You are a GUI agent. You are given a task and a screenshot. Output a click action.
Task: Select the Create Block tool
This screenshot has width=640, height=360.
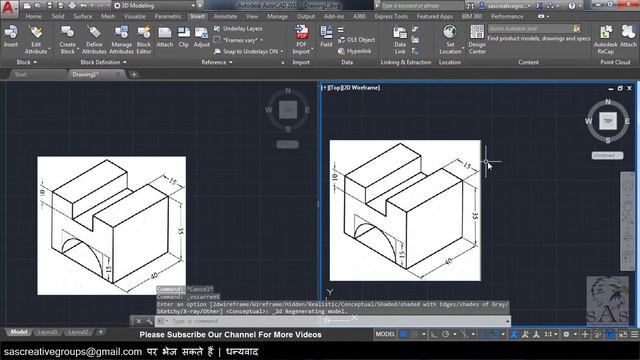(67, 39)
